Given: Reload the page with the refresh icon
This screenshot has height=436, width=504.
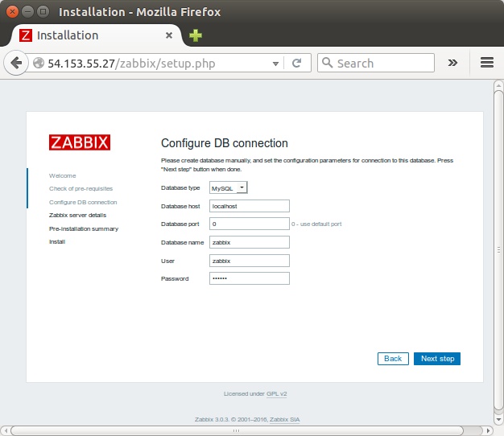Looking at the screenshot, I should 296,63.
